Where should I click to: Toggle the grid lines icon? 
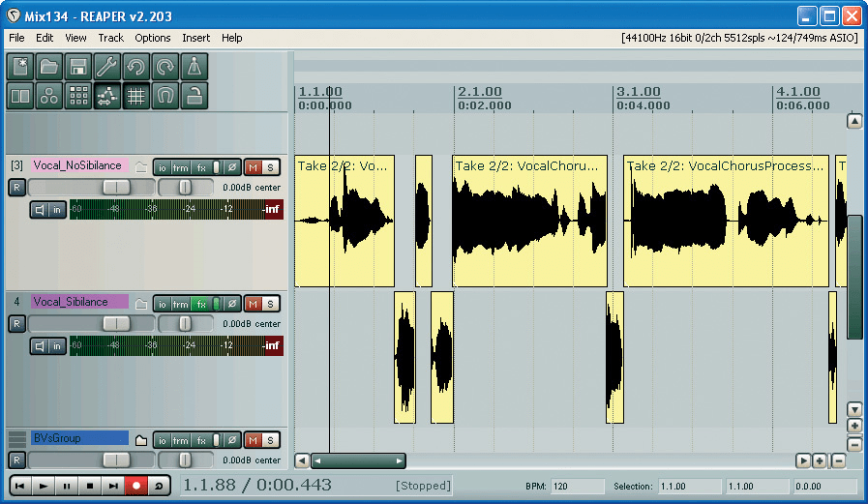point(136,96)
